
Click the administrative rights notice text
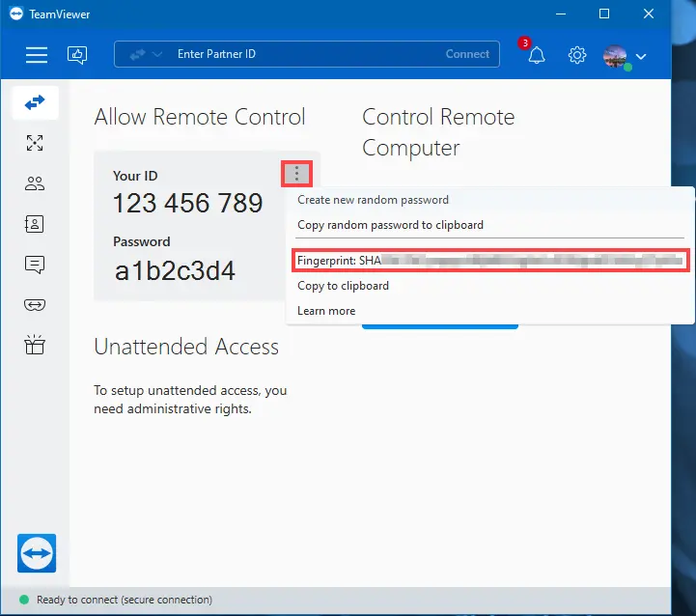[x=190, y=400]
